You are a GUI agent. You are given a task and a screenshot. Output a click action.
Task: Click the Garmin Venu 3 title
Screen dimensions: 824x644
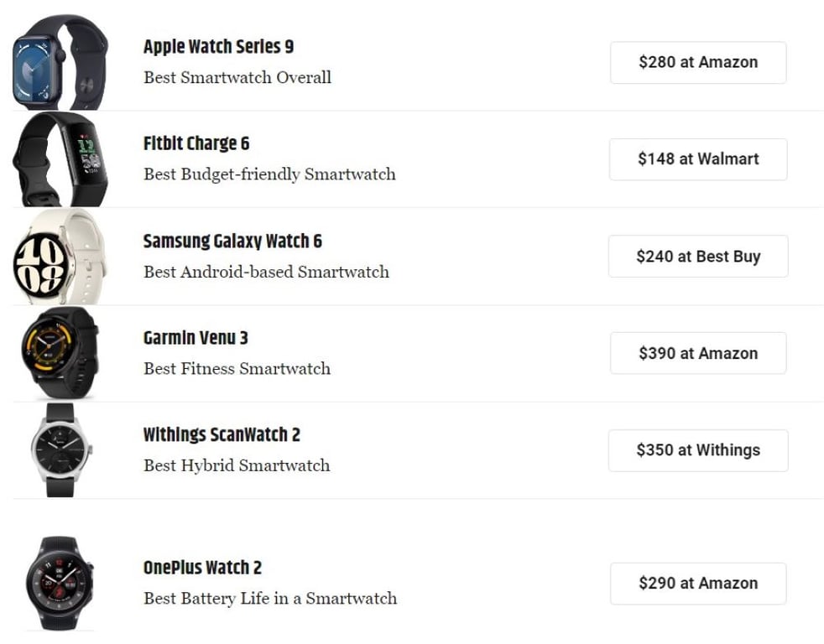tap(196, 338)
